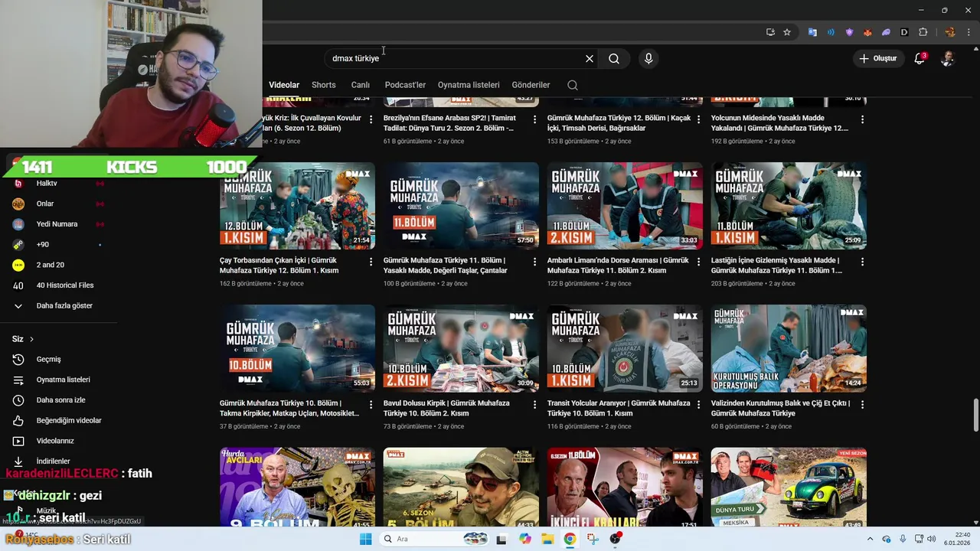Open the Podcast'ler tab
This screenshot has height=551, width=980.
pos(405,85)
